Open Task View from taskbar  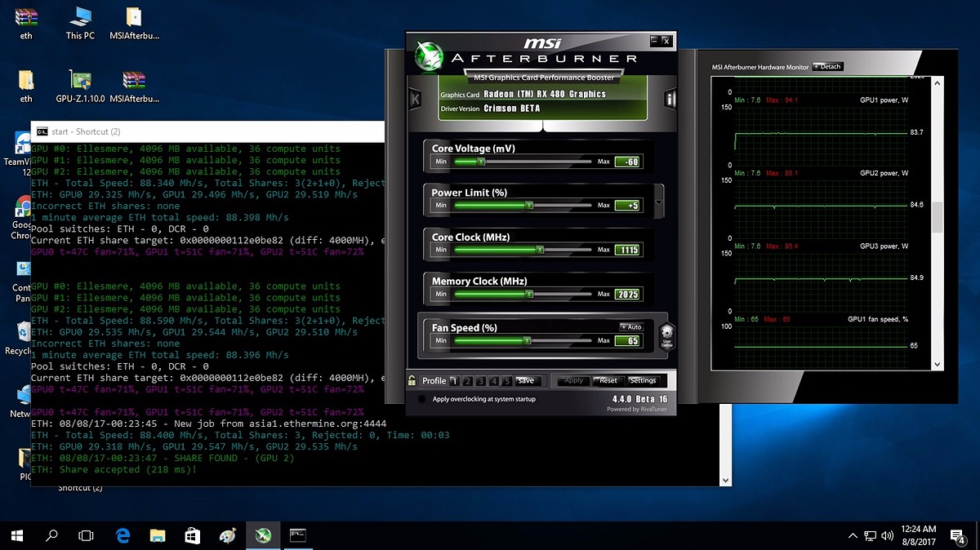point(86,535)
